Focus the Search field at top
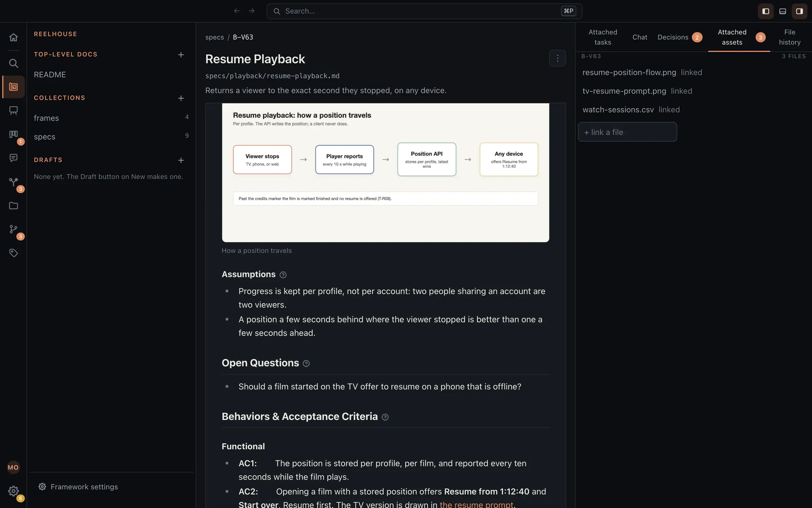Viewport: 812px width, 508px height. (424, 11)
